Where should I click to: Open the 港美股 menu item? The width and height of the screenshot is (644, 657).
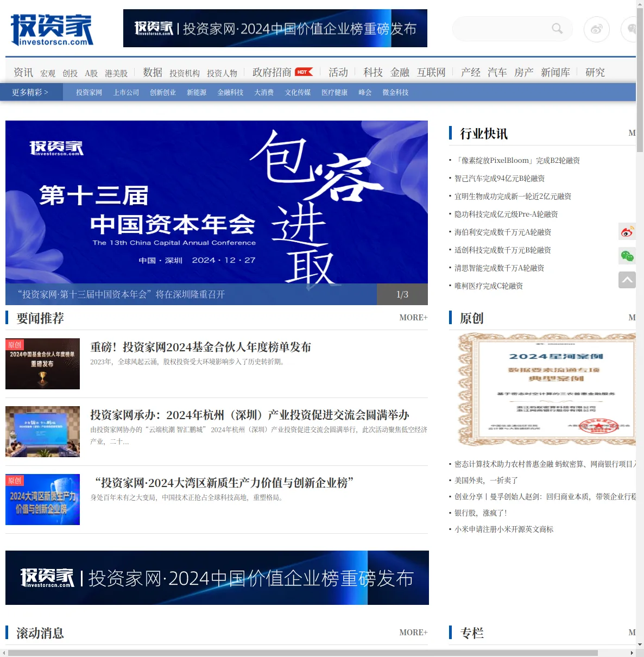click(116, 73)
